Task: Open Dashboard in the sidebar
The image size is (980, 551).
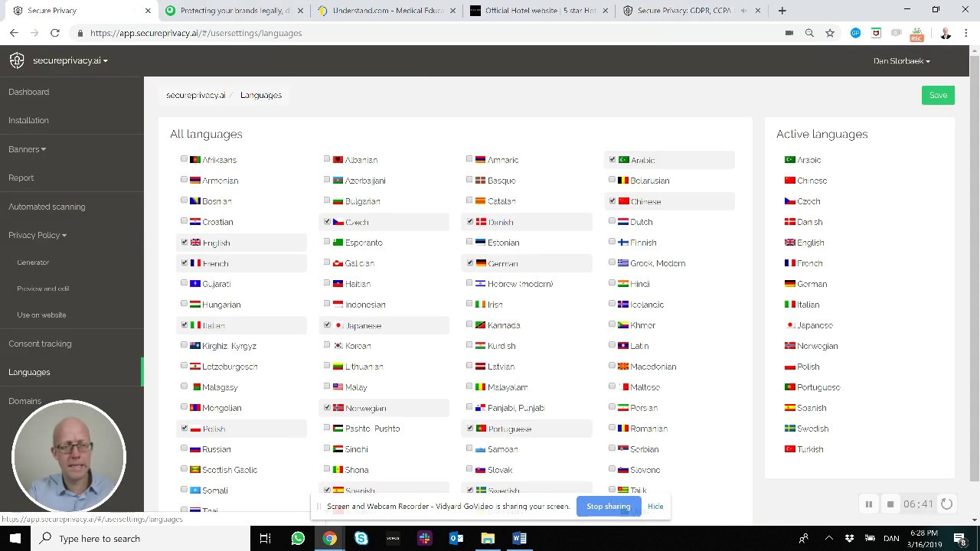Action: point(28,92)
